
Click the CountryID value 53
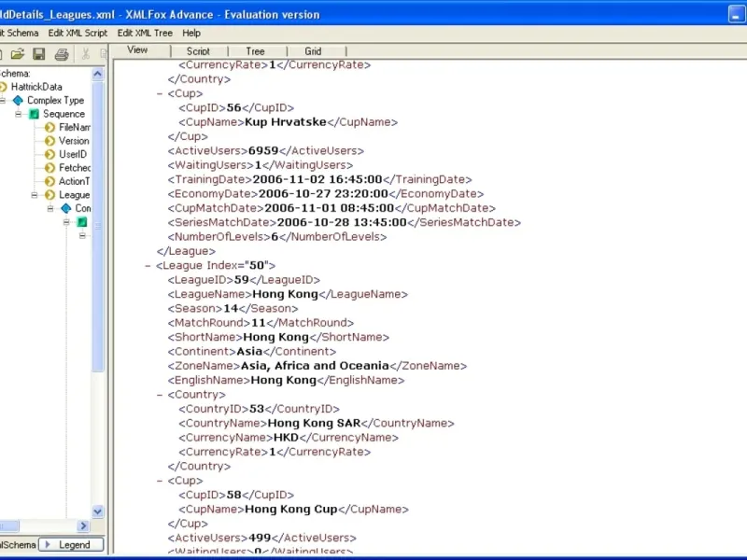point(257,409)
